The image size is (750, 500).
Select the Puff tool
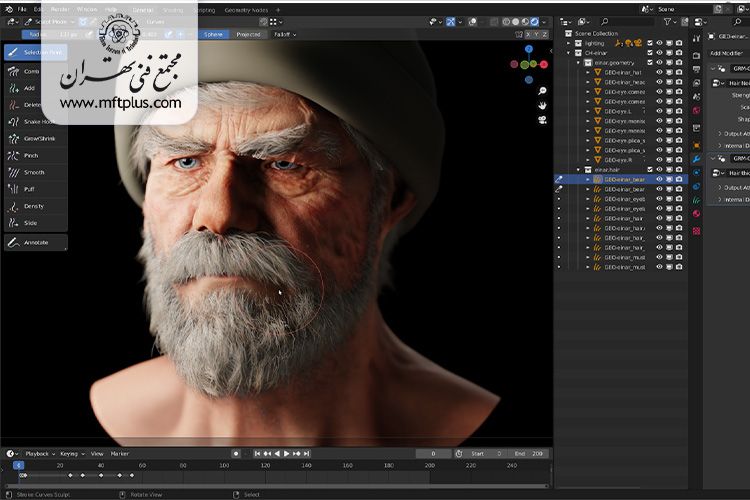coord(35,189)
